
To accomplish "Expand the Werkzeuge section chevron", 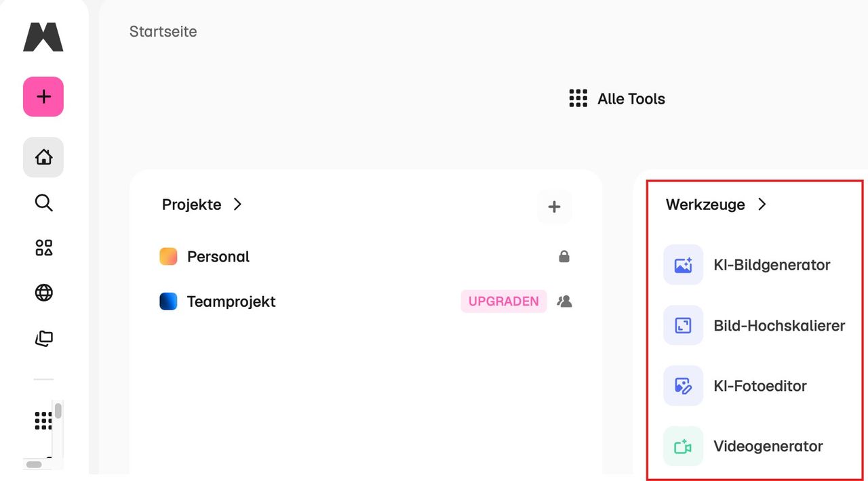I will pos(762,204).
